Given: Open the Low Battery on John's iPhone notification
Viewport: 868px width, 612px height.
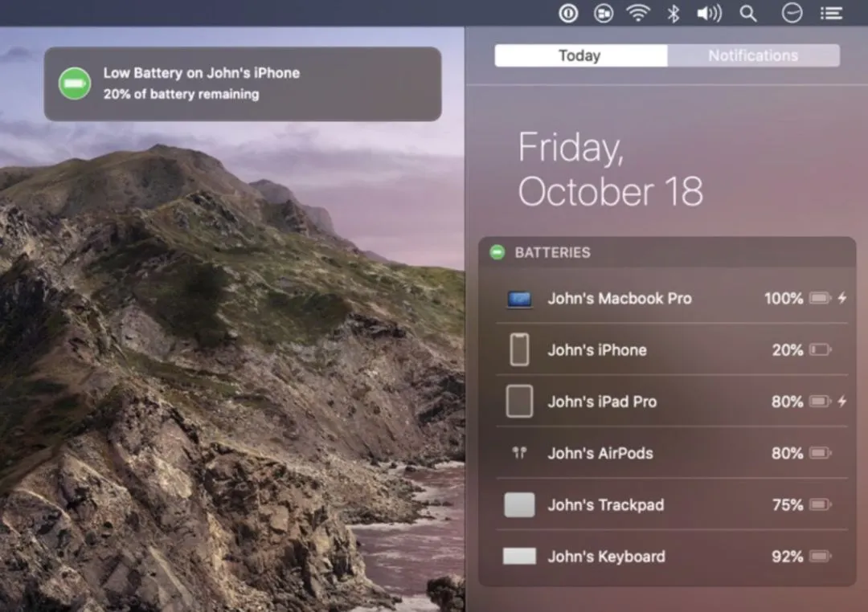Looking at the screenshot, I should (243, 84).
